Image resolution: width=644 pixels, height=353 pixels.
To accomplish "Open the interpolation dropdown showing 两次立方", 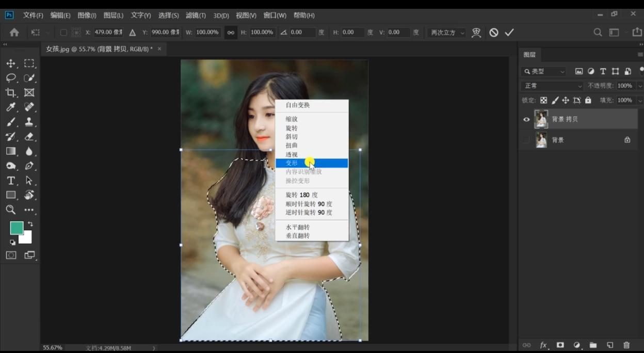I will tap(446, 32).
